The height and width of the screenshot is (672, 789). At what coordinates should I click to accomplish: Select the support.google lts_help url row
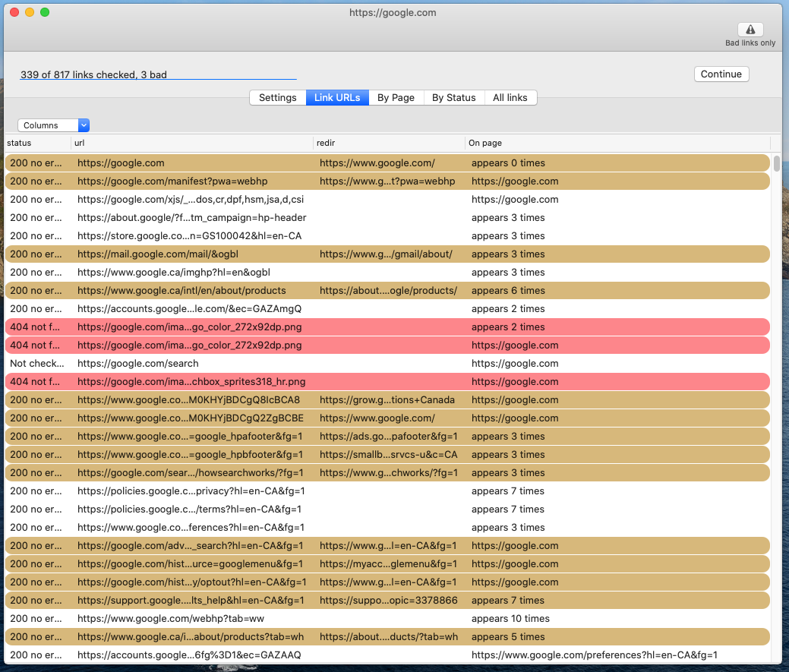[387, 600]
